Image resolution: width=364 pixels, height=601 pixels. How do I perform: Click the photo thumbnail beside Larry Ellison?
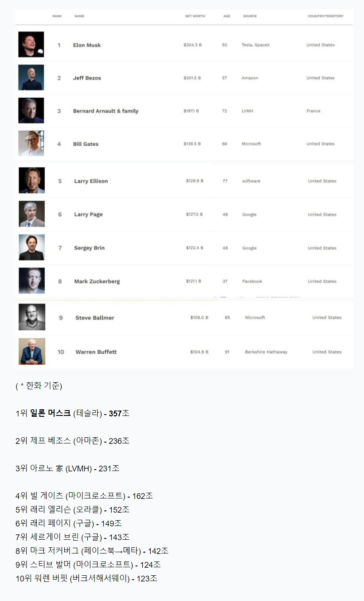(31, 181)
